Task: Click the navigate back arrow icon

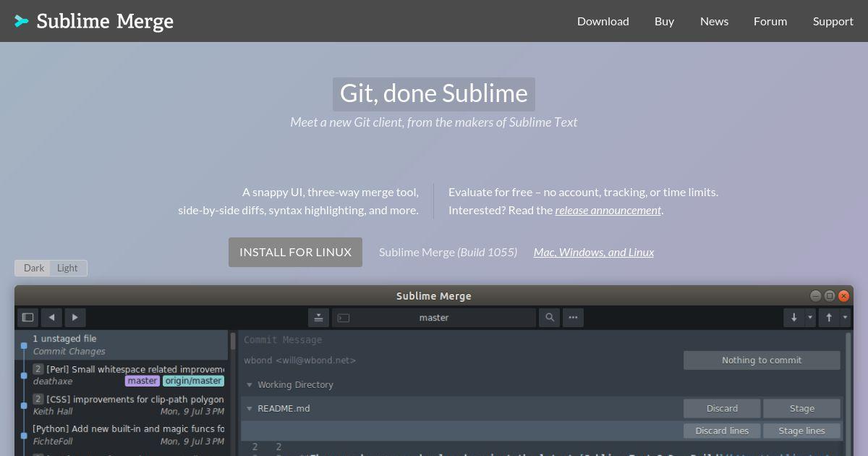Action: click(x=51, y=317)
